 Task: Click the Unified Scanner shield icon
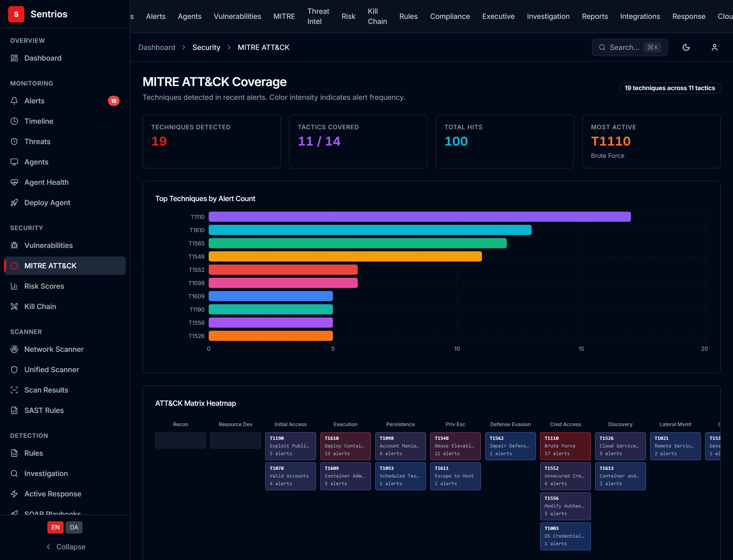pyautogui.click(x=14, y=369)
